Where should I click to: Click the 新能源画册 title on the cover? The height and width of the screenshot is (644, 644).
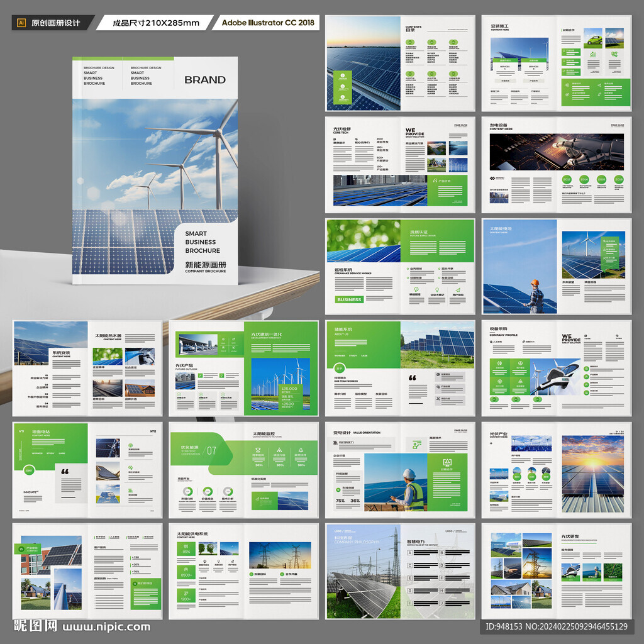pos(206,265)
